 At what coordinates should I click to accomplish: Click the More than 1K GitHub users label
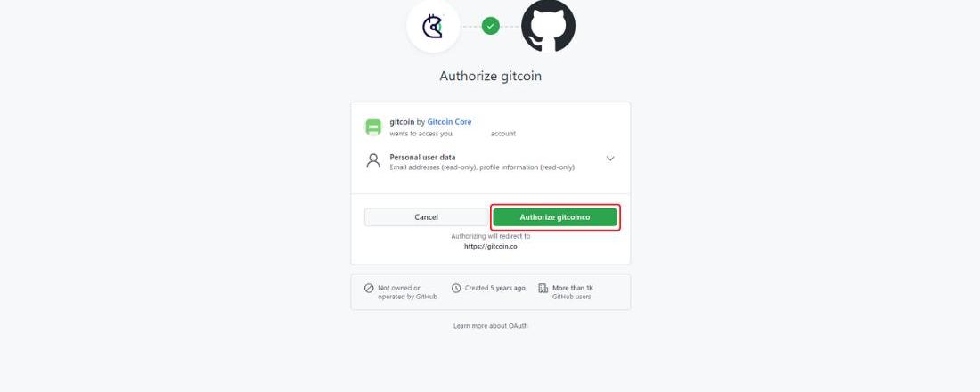(x=573, y=292)
